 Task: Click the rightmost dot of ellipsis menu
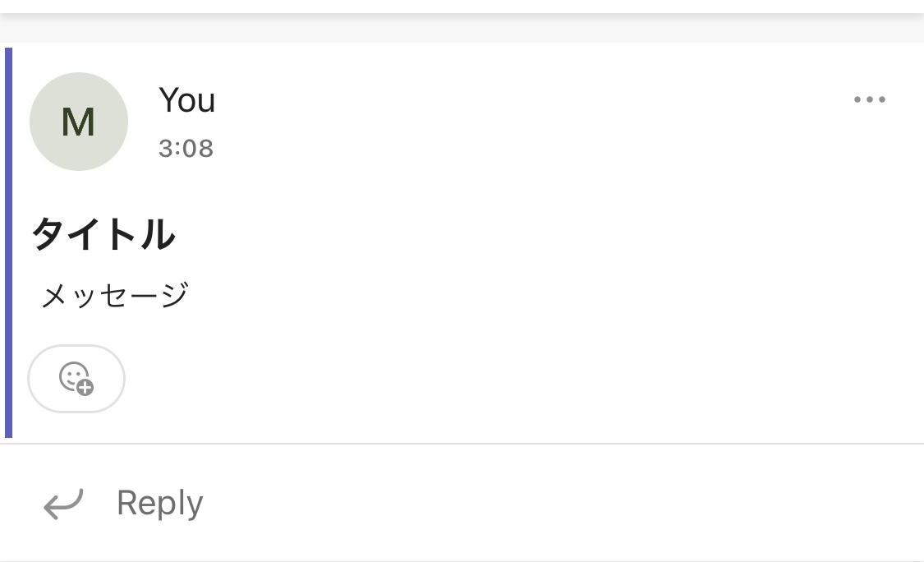coord(882,99)
